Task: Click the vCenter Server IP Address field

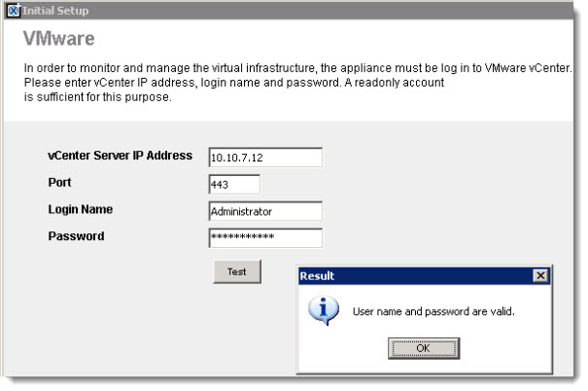Action: (265, 158)
